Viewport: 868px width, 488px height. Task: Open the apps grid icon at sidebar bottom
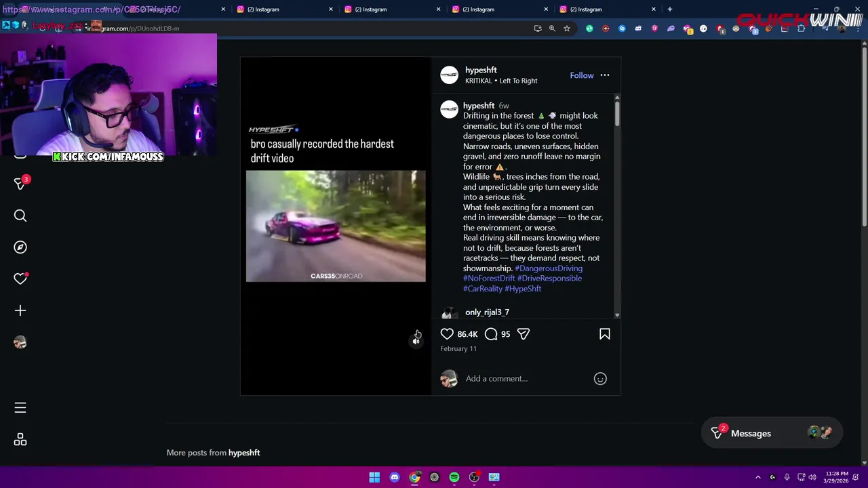pyautogui.click(x=20, y=440)
